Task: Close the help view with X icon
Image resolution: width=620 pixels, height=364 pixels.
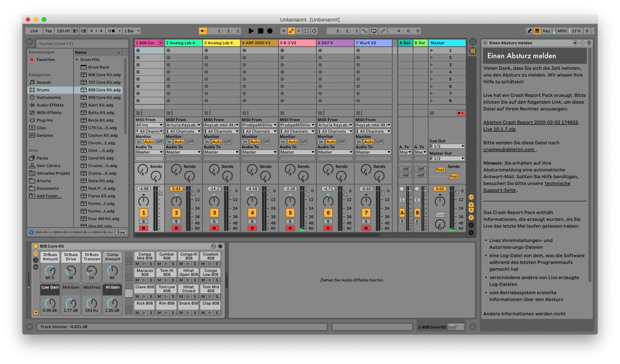Action: 484,43
